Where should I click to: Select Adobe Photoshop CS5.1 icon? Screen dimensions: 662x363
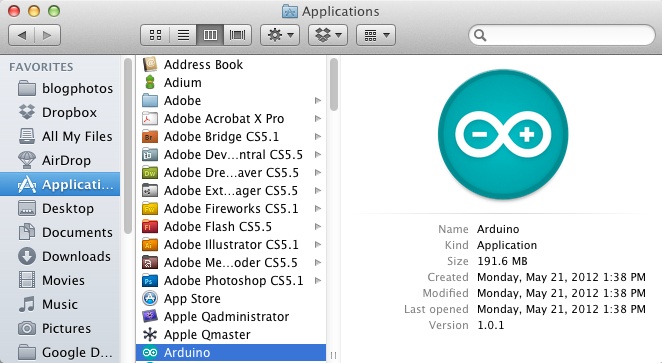(x=150, y=281)
